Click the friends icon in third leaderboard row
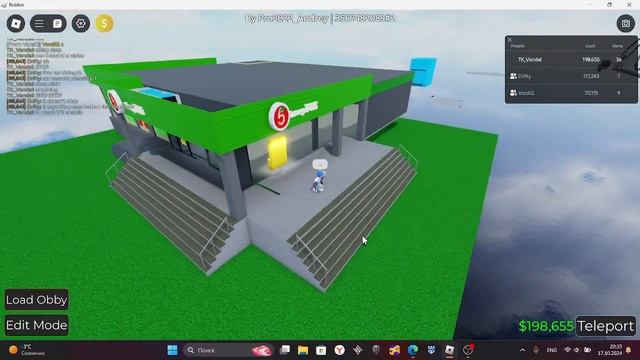 513,93
